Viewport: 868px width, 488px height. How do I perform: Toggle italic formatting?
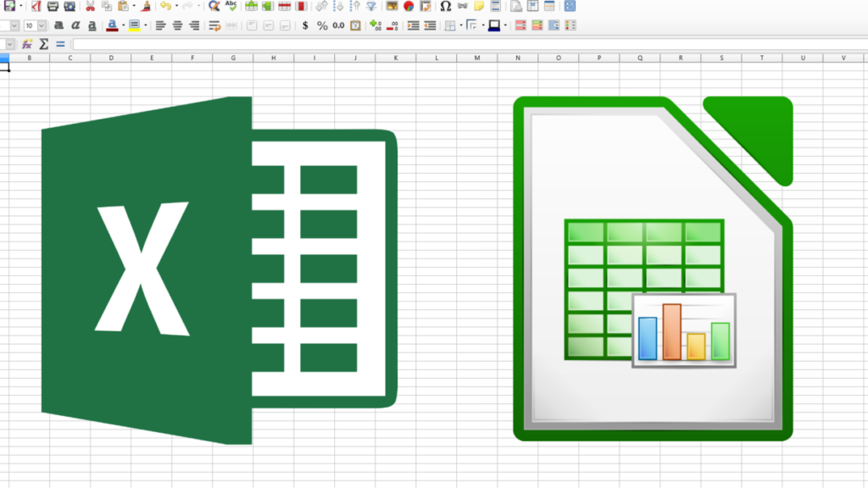[x=75, y=25]
